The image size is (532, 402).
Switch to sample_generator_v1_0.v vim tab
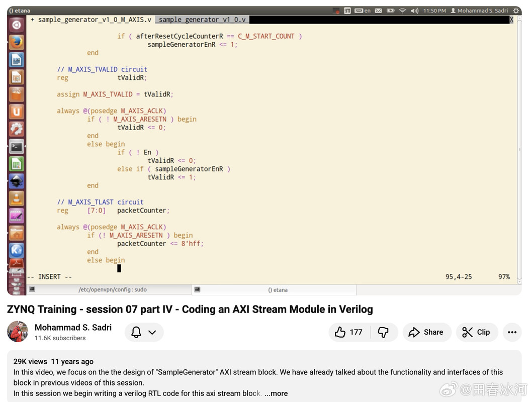(x=202, y=20)
